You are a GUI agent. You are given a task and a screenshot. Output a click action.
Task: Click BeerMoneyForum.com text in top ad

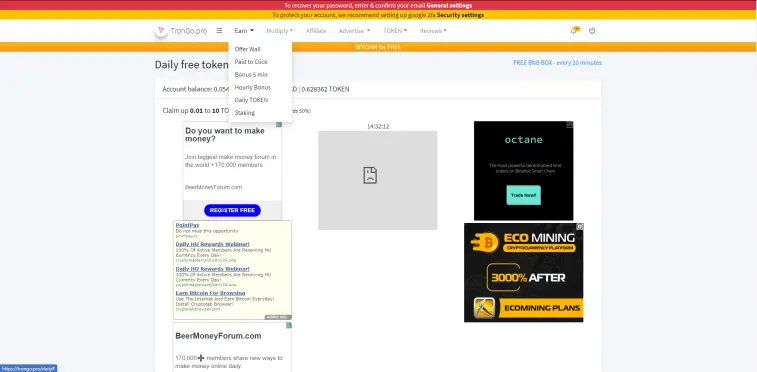[213, 187]
